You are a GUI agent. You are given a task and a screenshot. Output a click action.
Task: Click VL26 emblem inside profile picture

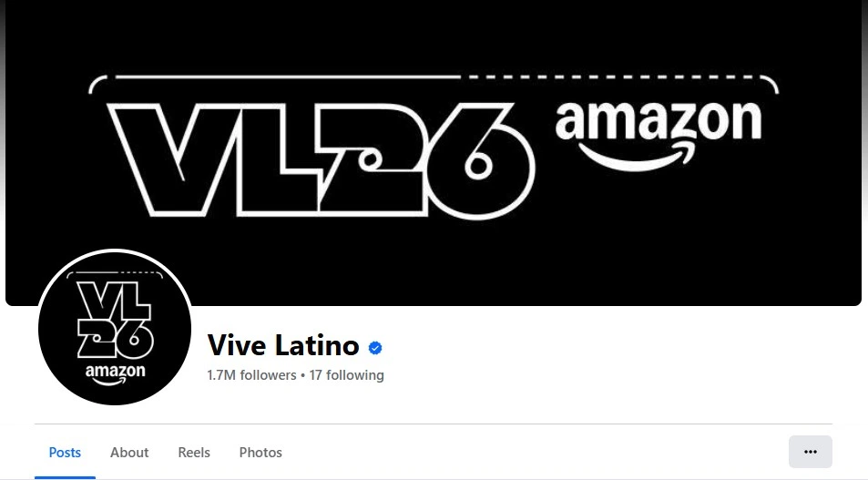point(115,320)
